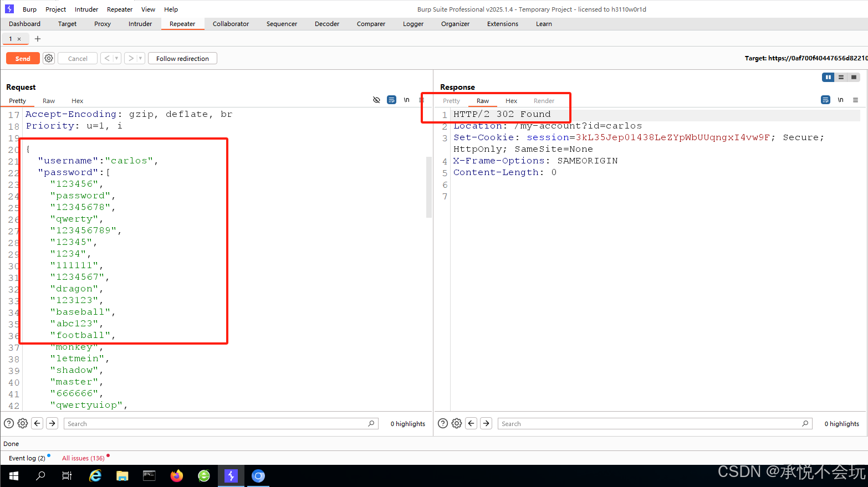Switch to top-bottom split layout
The width and height of the screenshot is (868, 487).
(x=841, y=77)
